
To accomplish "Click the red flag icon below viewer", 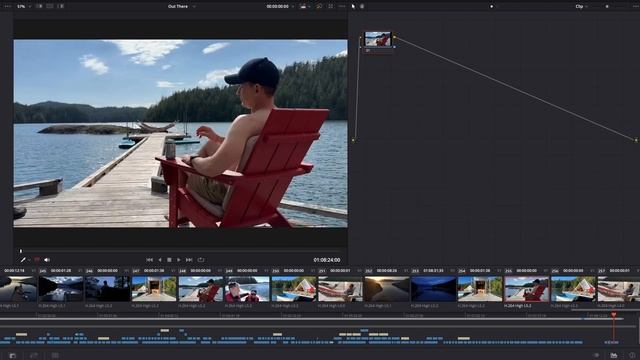I will tap(37, 260).
